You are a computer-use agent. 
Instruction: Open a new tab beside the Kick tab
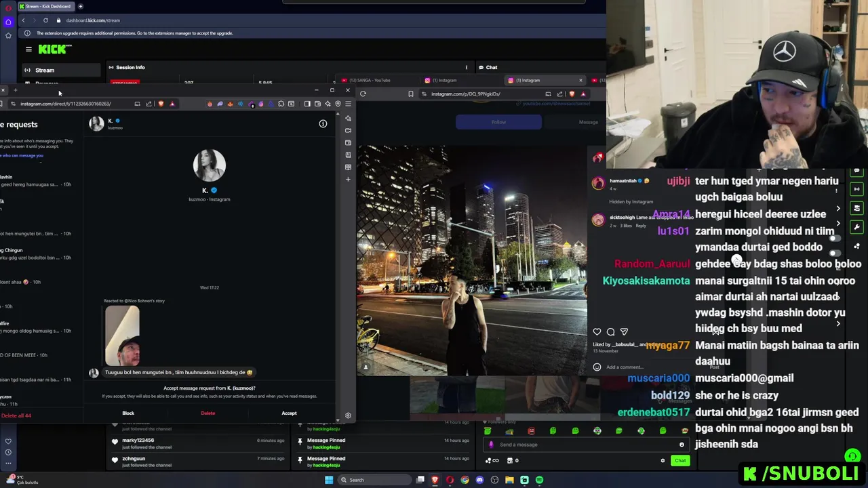pyautogui.click(x=80, y=6)
